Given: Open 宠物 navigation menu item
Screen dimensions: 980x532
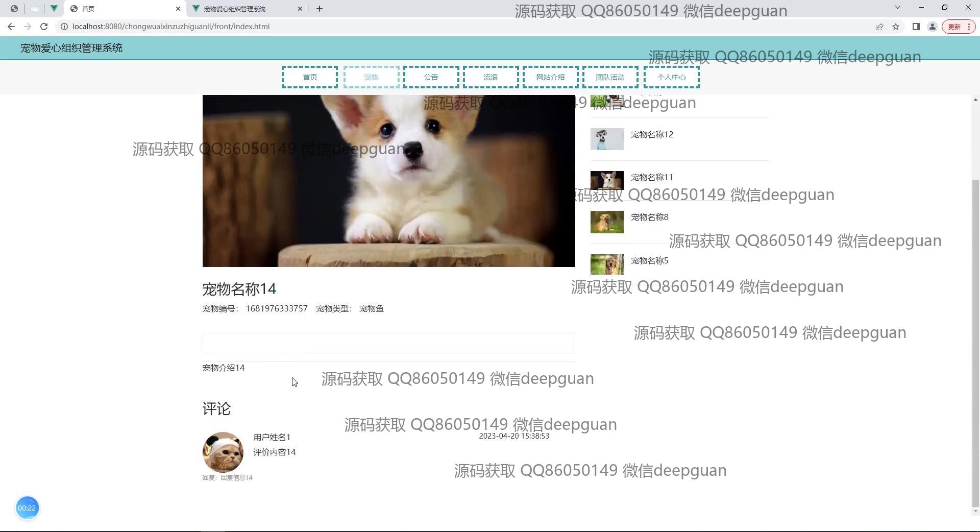Looking at the screenshot, I should point(372,77).
